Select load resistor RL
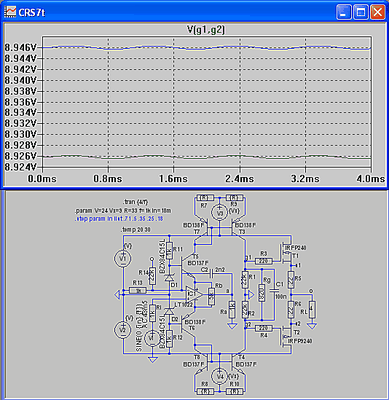This screenshot has width=389, height=400. click(x=312, y=309)
